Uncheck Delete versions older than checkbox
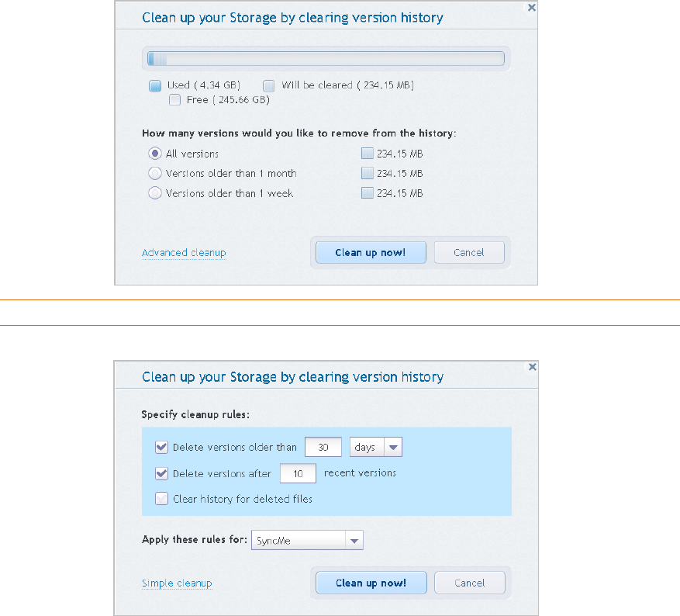The image size is (680, 616). click(161, 447)
